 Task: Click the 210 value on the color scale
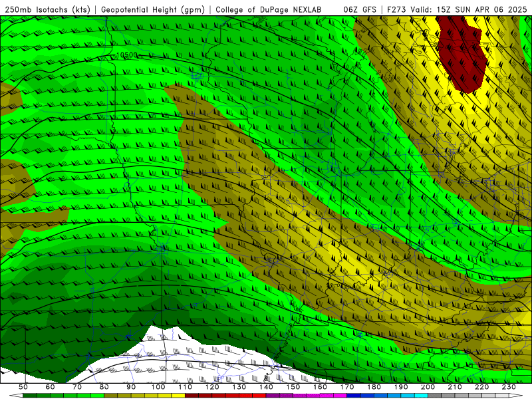point(455,387)
